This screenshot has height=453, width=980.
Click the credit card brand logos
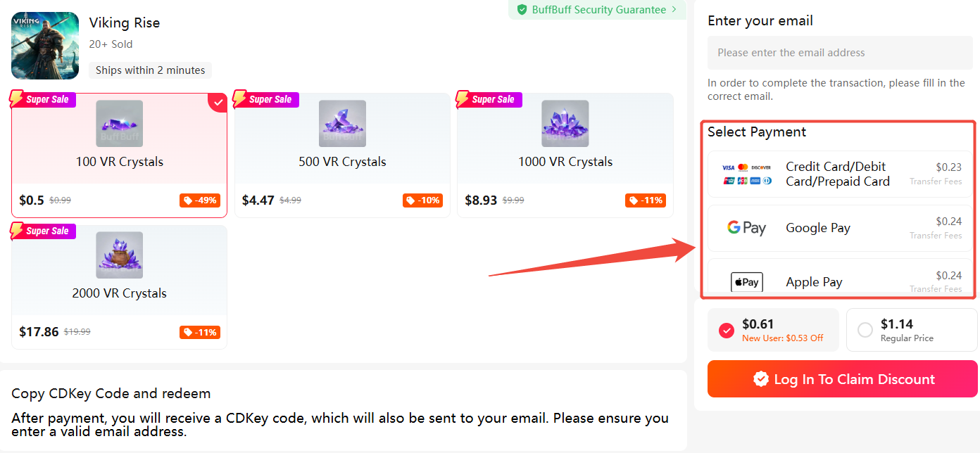[x=746, y=174]
